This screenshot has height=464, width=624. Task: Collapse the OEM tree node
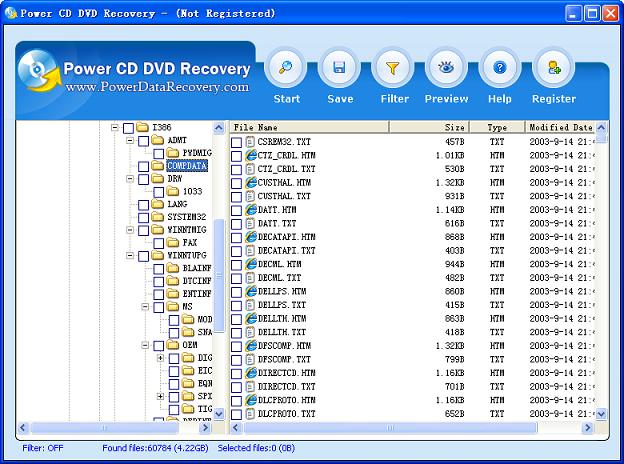pos(145,345)
